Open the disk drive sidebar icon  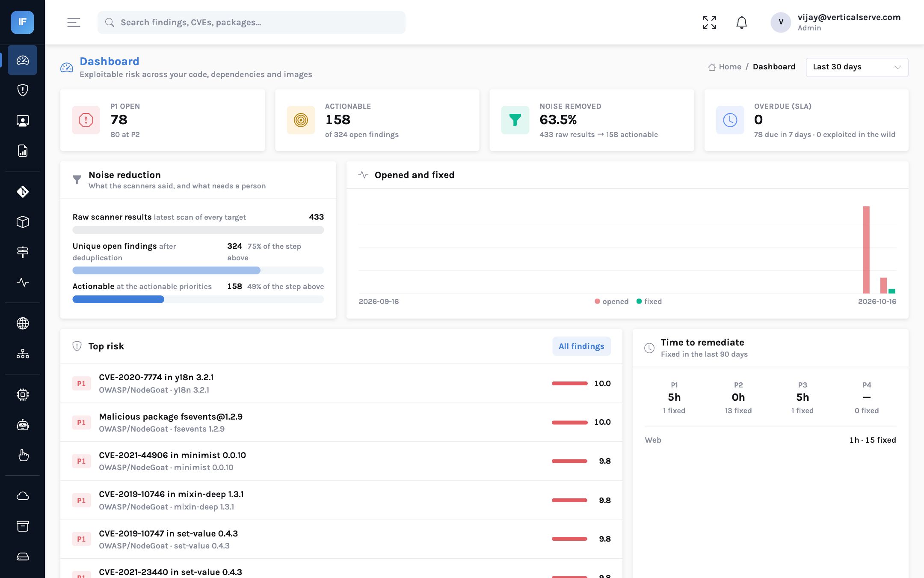point(23,557)
